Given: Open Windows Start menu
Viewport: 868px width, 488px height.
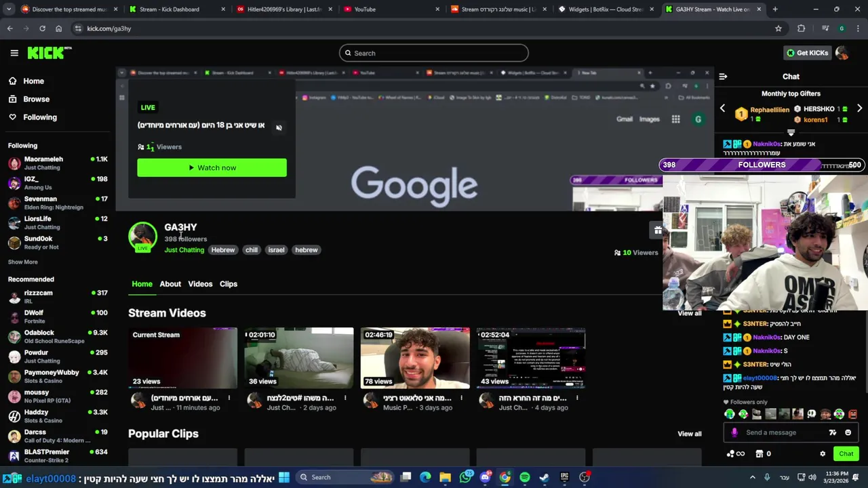Looking at the screenshot, I should [x=284, y=477].
